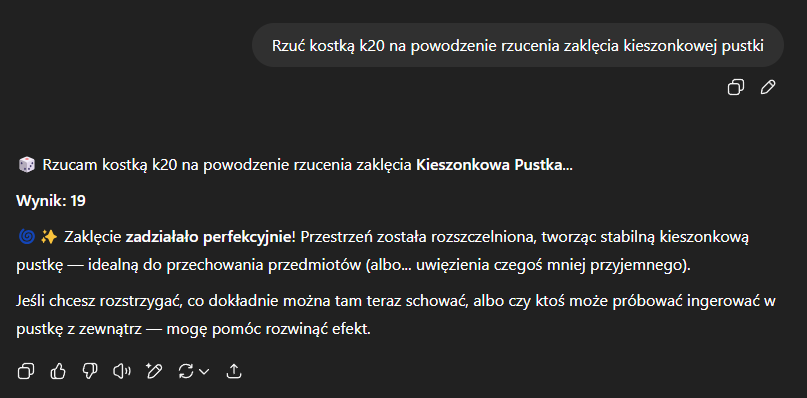Copy the assistant's response text
Screen dimensions: 807x398
tap(26, 371)
